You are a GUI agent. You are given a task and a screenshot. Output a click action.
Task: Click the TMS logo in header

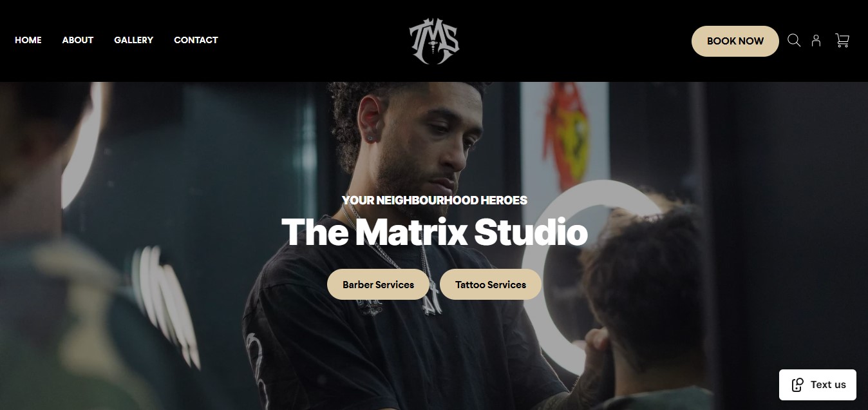434,41
